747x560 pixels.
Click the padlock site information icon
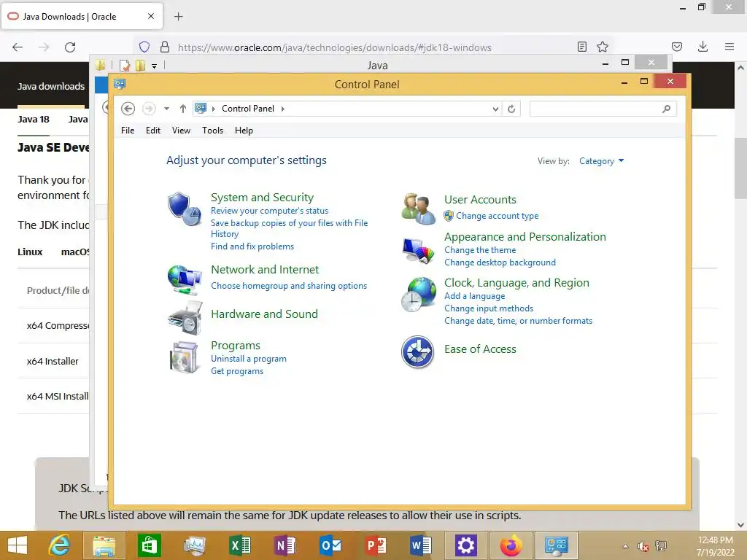(x=165, y=47)
